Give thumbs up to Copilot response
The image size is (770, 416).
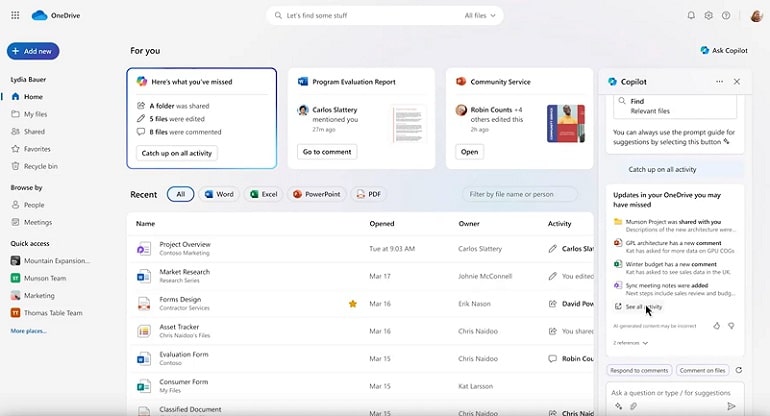[716, 326]
